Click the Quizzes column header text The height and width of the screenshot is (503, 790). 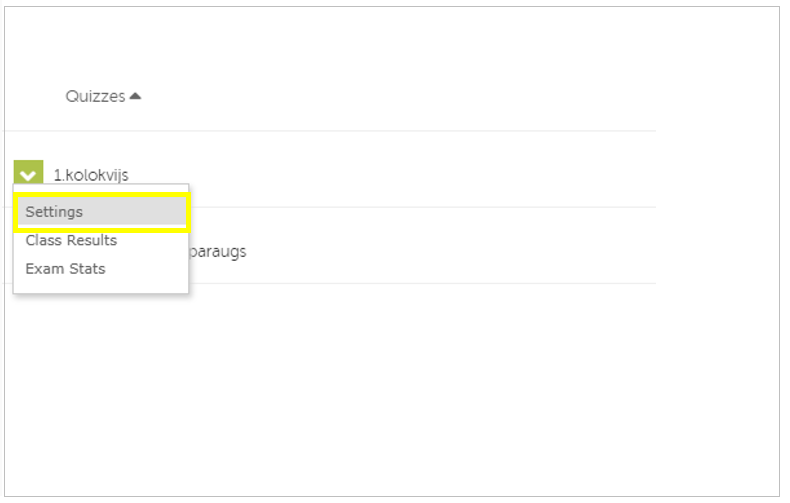[95, 97]
